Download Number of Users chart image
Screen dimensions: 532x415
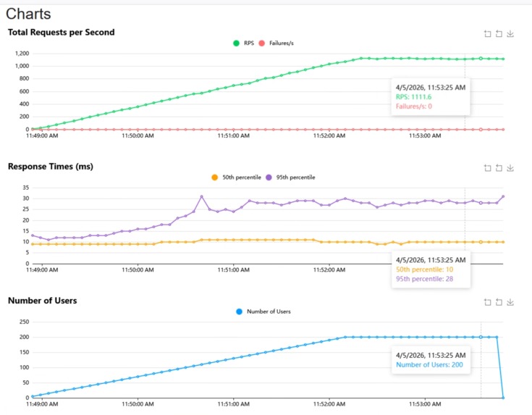click(x=510, y=302)
